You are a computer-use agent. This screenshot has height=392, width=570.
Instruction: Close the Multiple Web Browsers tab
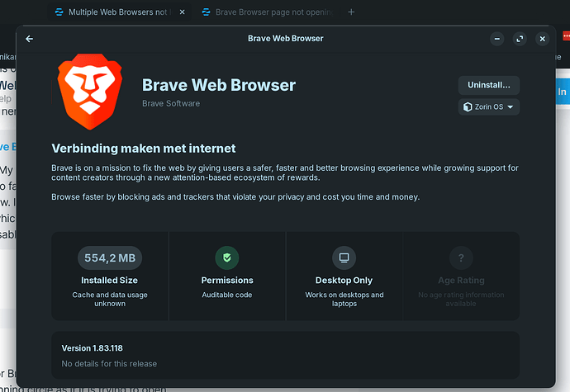click(x=182, y=12)
